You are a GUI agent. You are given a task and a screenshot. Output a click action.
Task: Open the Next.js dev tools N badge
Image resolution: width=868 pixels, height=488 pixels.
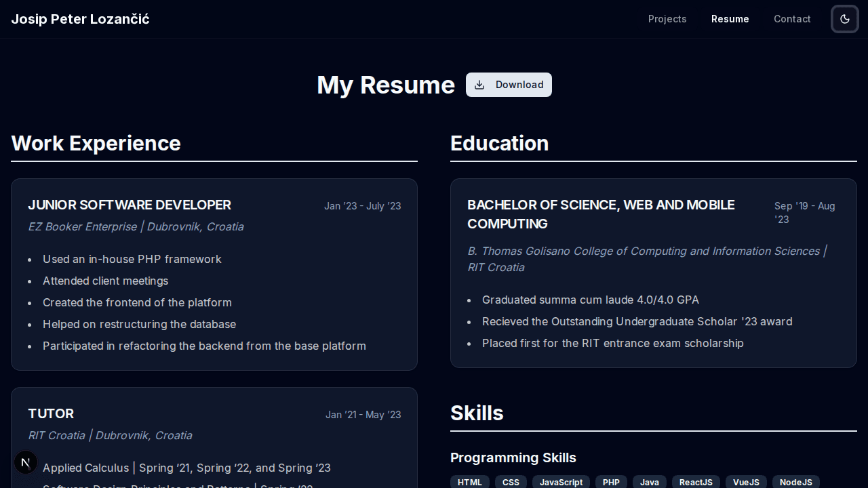(x=26, y=463)
